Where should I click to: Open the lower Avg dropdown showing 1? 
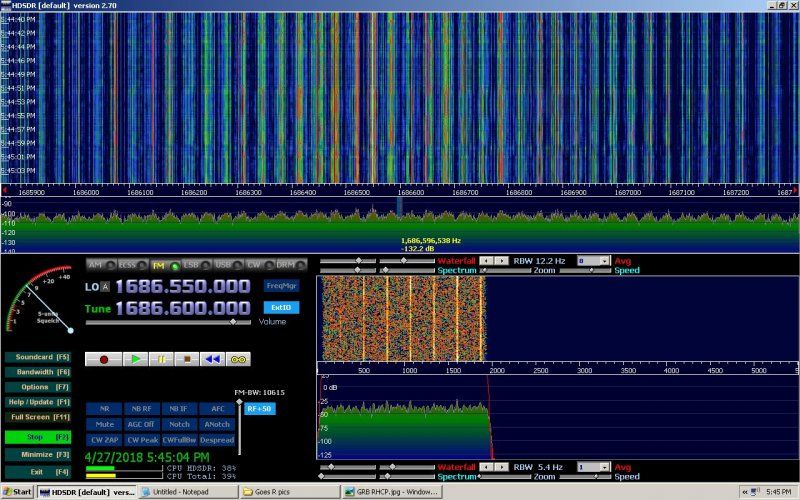(593, 467)
